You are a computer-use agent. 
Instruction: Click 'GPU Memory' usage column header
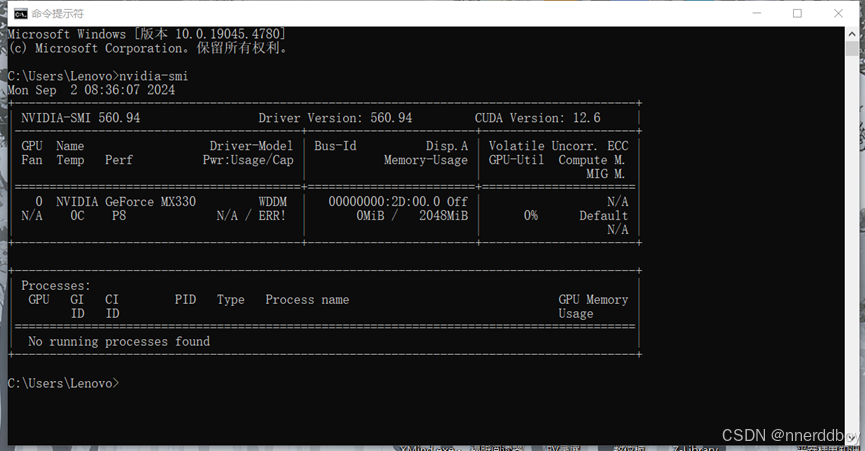pyautogui.click(x=593, y=300)
